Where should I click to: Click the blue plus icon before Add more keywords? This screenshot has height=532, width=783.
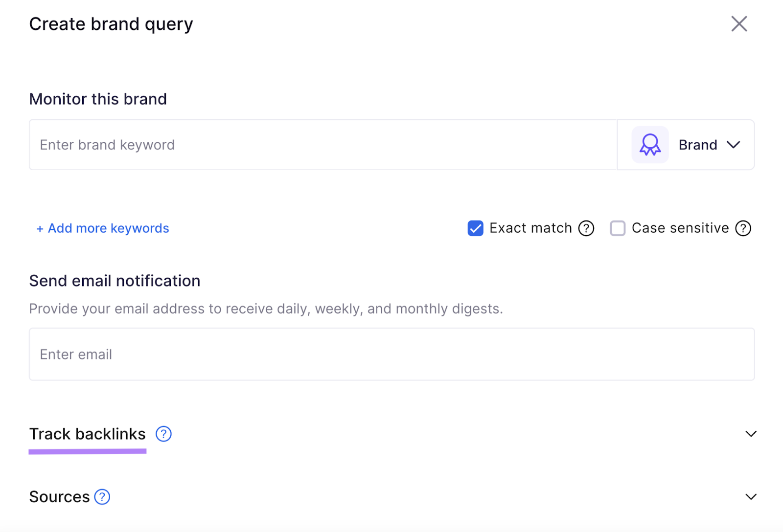click(39, 228)
